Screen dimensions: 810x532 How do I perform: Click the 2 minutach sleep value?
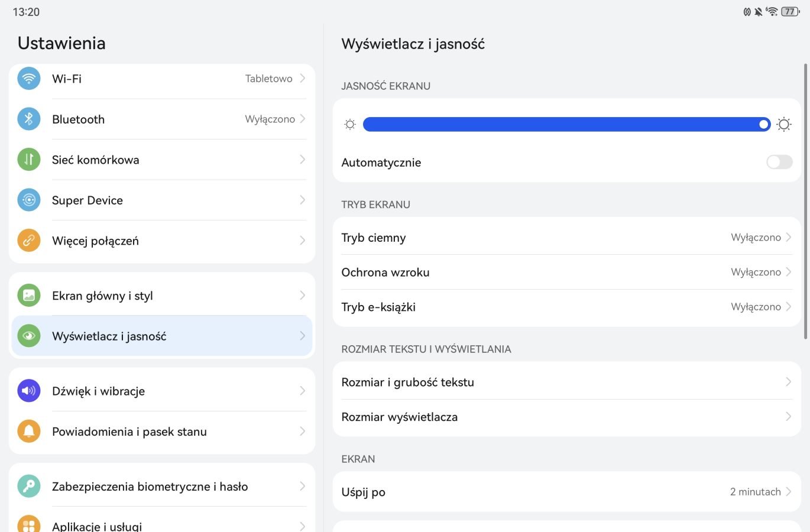pyautogui.click(x=756, y=492)
